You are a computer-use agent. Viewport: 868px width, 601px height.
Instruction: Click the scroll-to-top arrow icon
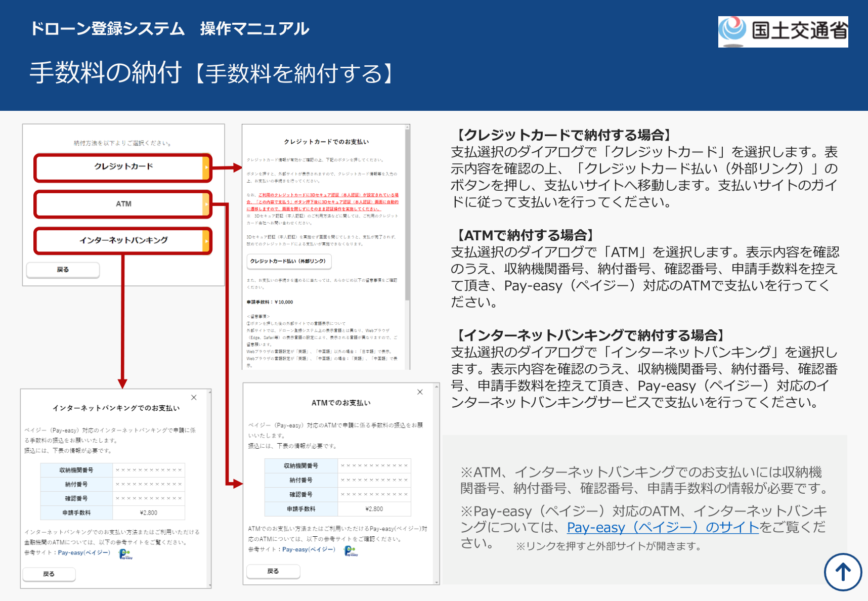843,572
